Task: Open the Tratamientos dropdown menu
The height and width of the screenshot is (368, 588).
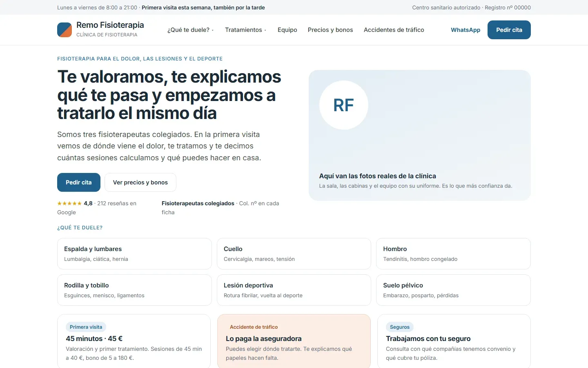Action: click(x=245, y=30)
